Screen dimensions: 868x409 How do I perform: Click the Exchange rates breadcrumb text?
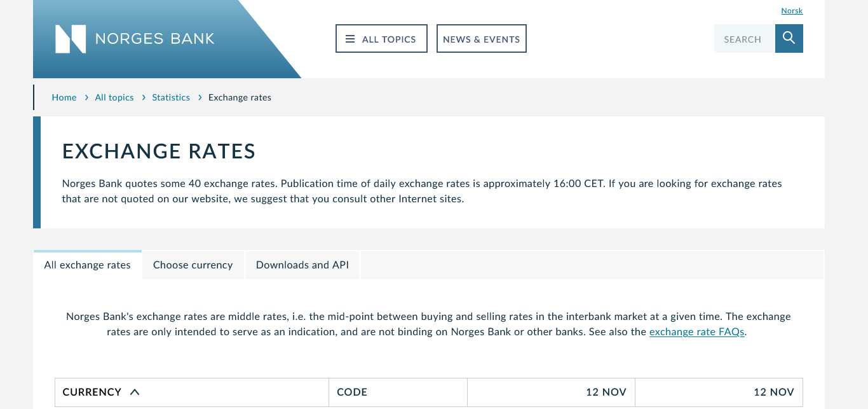(240, 97)
